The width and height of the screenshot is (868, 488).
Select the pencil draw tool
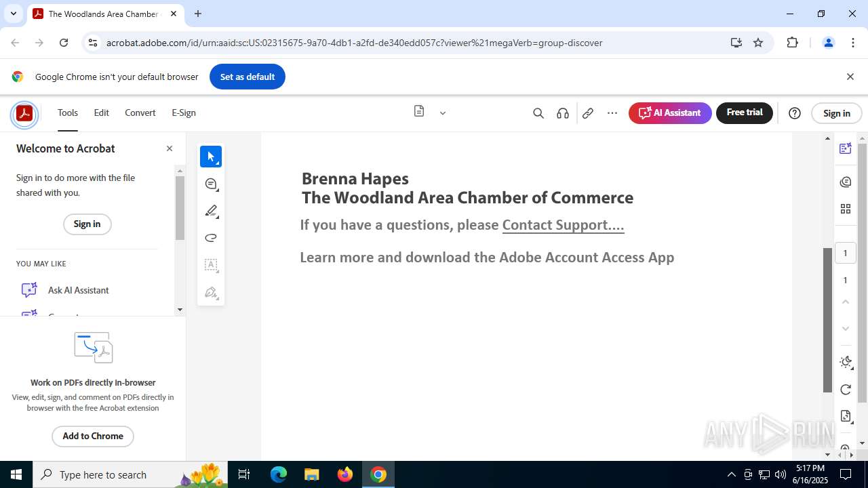tap(211, 211)
